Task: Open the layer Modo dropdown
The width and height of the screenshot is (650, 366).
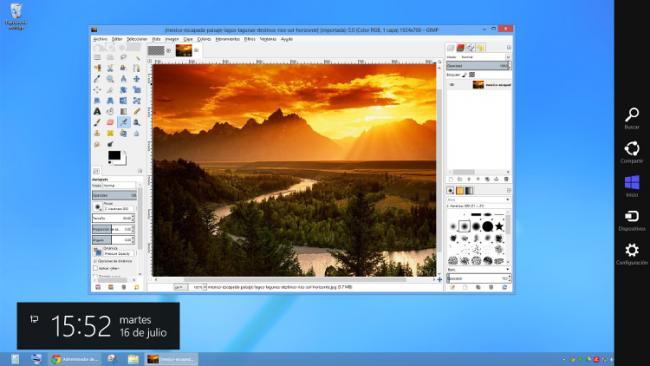Action: click(x=484, y=57)
